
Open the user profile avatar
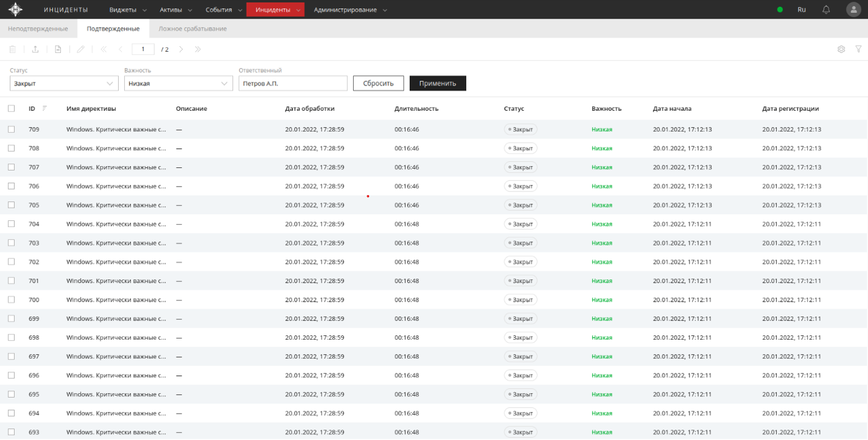(853, 10)
